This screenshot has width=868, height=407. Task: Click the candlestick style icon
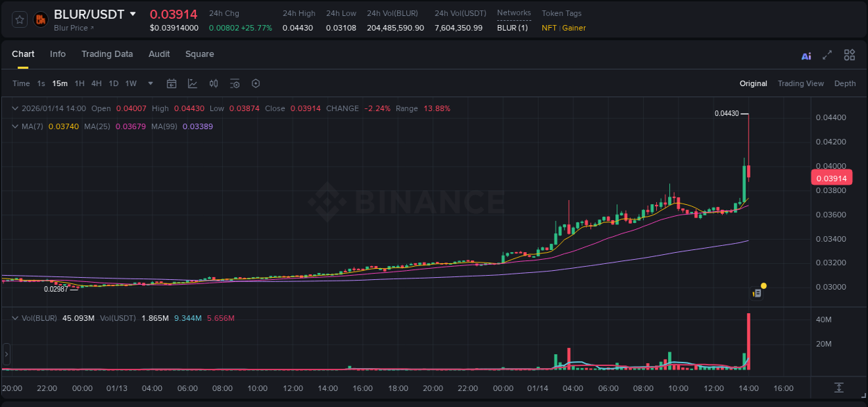[214, 83]
